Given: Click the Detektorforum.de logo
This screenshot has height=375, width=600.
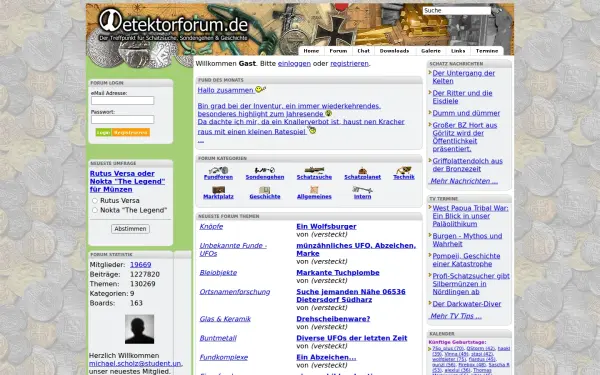Looking at the screenshot, I should 174,24.
